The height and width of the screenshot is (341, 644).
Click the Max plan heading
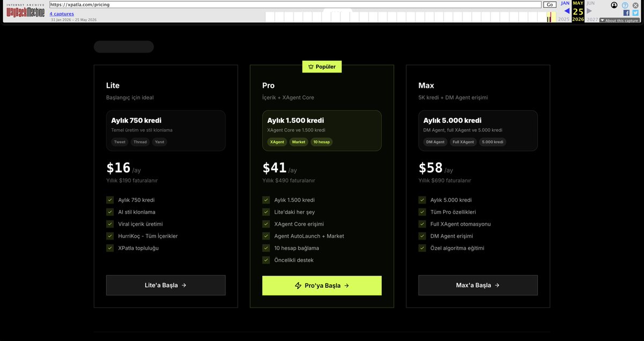point(426,85)
